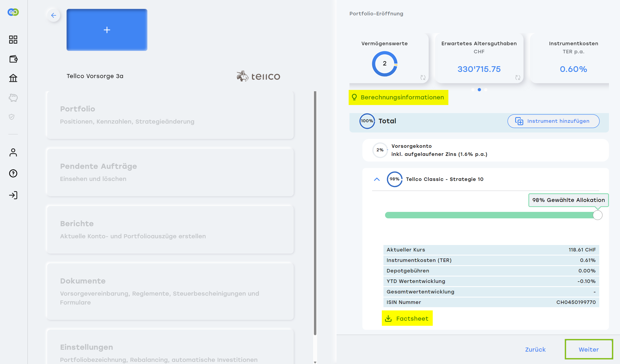Screen dimensions: 620x364
Task: Click the Tellco logo
Action: coord(258,76)
